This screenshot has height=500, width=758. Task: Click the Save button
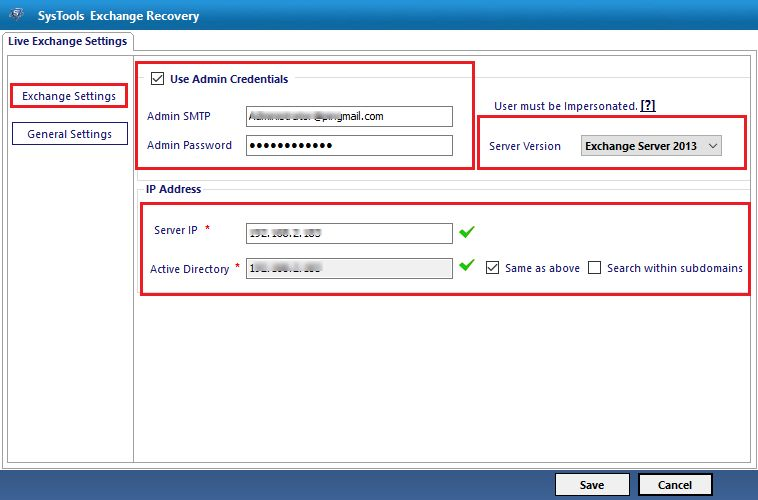[x=592, y=485]
